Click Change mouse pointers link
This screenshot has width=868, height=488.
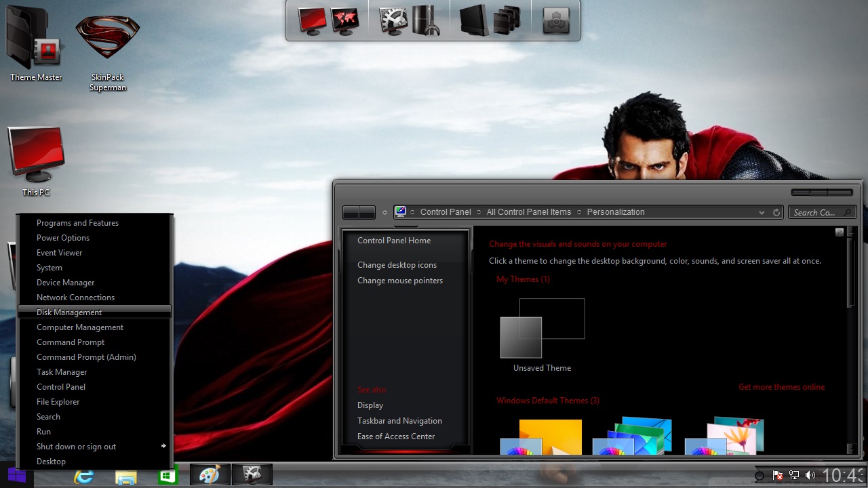click(400, 281)
